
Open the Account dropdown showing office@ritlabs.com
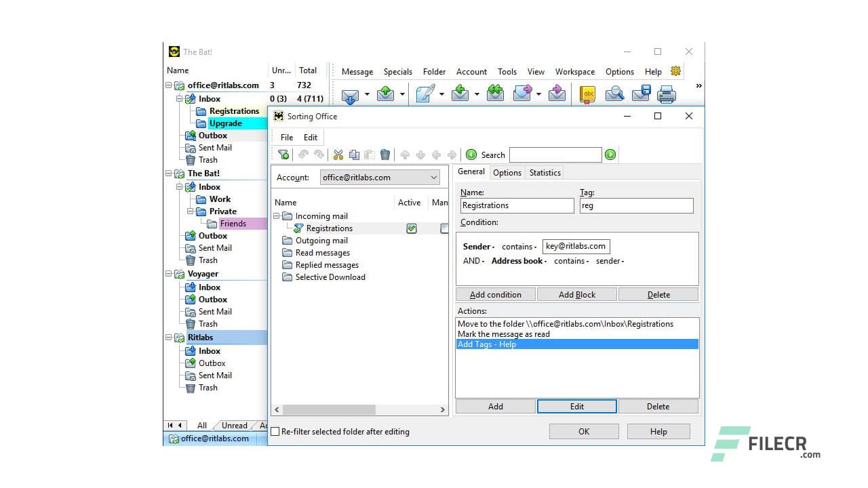click(x=433, y=177)
